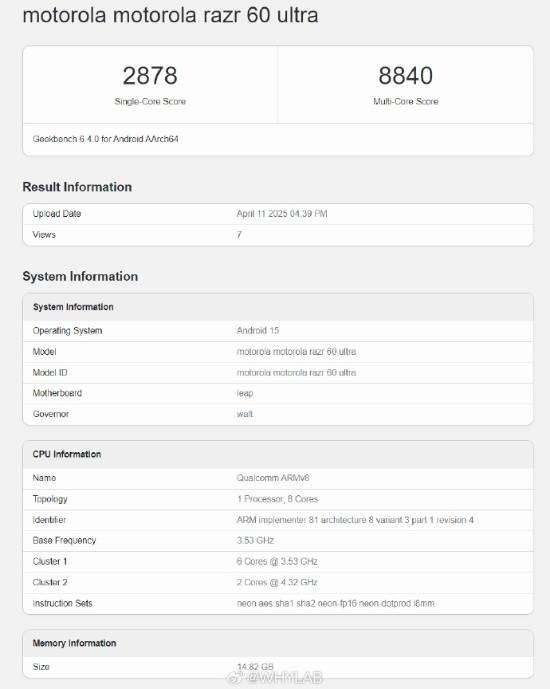Image resolution: width=550 pixels, height=689 pixels.
Task: Select the Views count value 7
Action: (239, 235)
